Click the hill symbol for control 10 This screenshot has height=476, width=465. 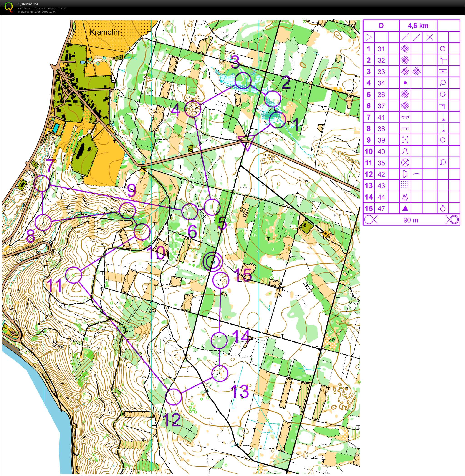[x=405, y=151]
